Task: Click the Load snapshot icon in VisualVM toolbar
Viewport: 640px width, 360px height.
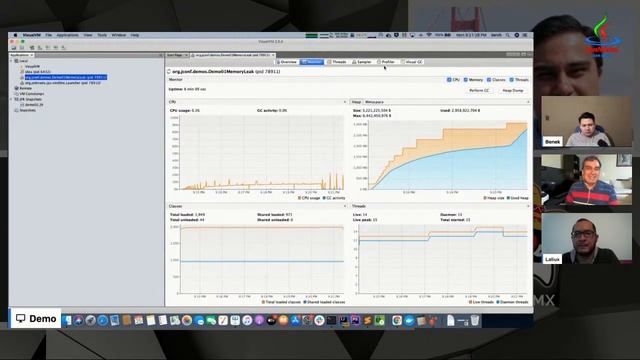Action: click(x=14, y=48)
